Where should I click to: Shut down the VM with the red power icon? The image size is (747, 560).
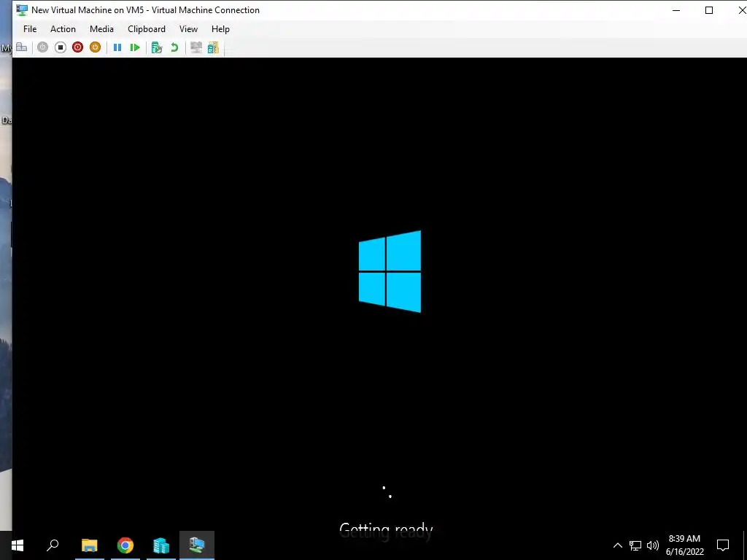[77, 47]
